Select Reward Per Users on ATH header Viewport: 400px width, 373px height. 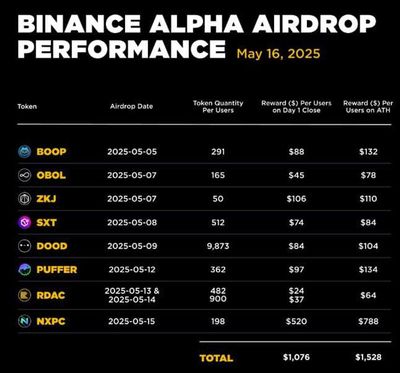[x=368, y=107]
